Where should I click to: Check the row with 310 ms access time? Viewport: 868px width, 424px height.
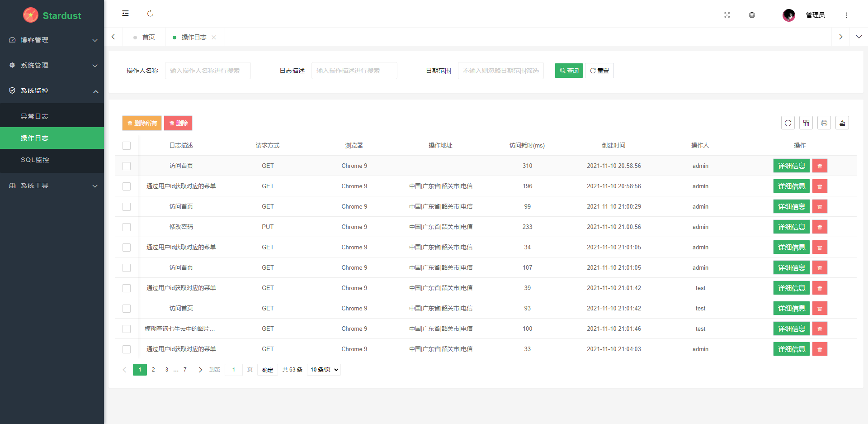127,166
